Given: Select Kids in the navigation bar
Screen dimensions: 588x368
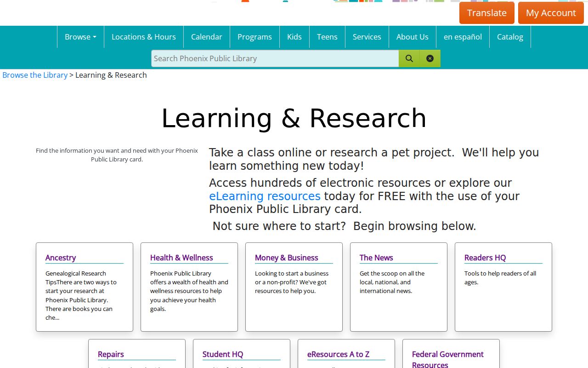Looking at the screenshot, I should coord(294,37).
